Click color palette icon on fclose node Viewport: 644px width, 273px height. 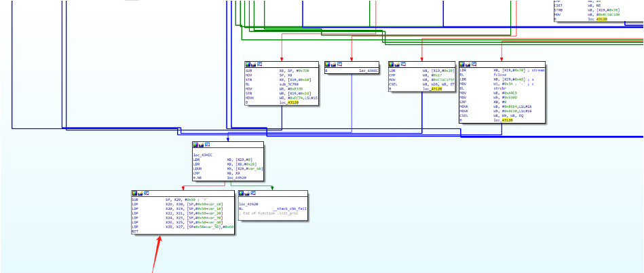pyautogui.click(x=462, y=65)
